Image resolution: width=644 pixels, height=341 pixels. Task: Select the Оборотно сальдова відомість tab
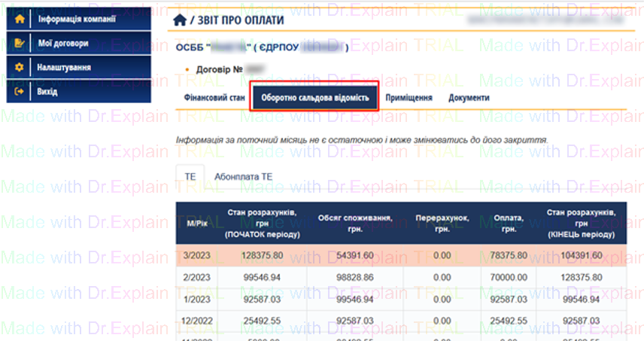coord(314,98)
